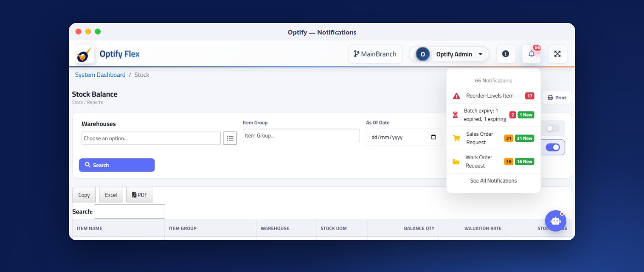Image resolution: width=644 pixels, height=272 pixels.
Task: Click the 16 New green badge
Action: click(524, 162)
